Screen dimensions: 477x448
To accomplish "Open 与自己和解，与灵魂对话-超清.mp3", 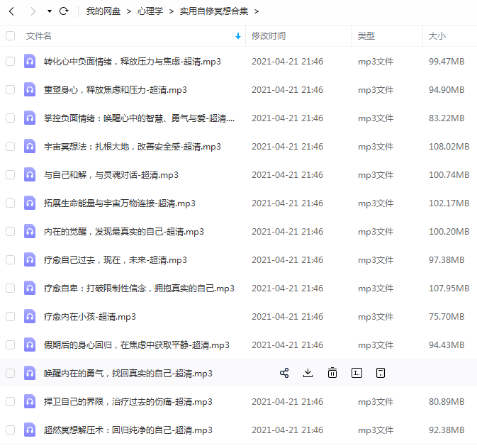I will click(111, 174).
